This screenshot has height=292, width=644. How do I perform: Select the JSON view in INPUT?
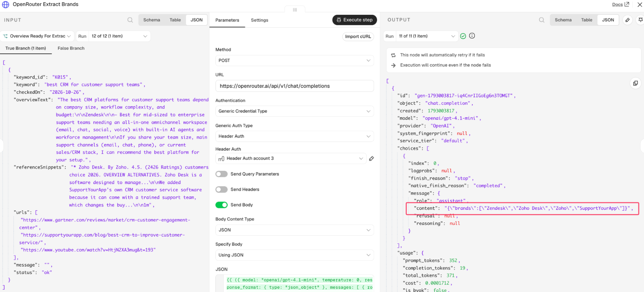(197, 20)
